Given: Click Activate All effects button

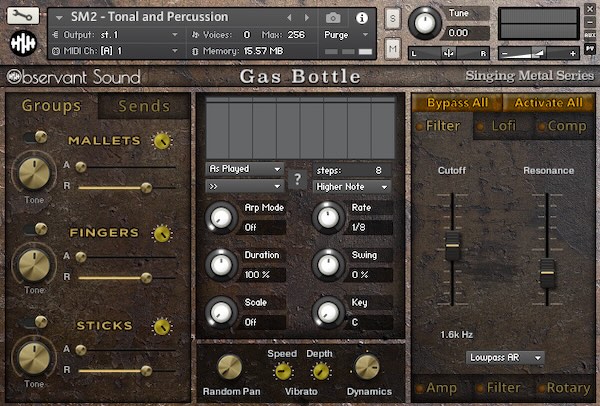Looking at the screenshot, I should [x=548, y=103].
